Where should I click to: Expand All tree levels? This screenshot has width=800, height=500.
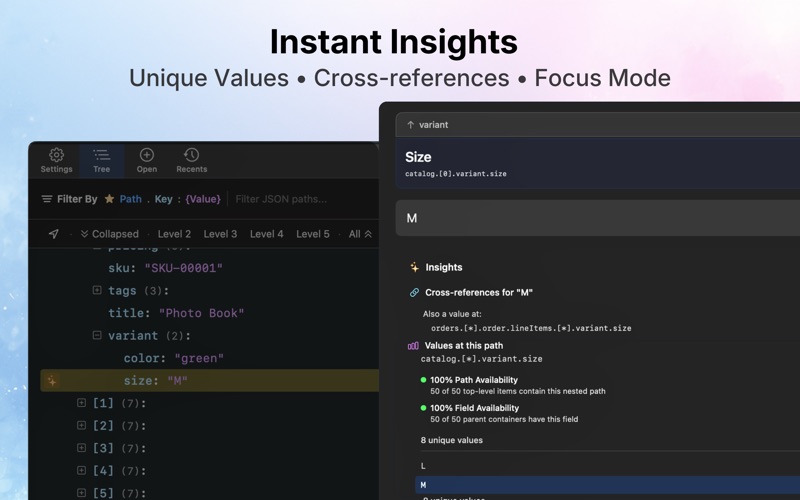[360, 234]
